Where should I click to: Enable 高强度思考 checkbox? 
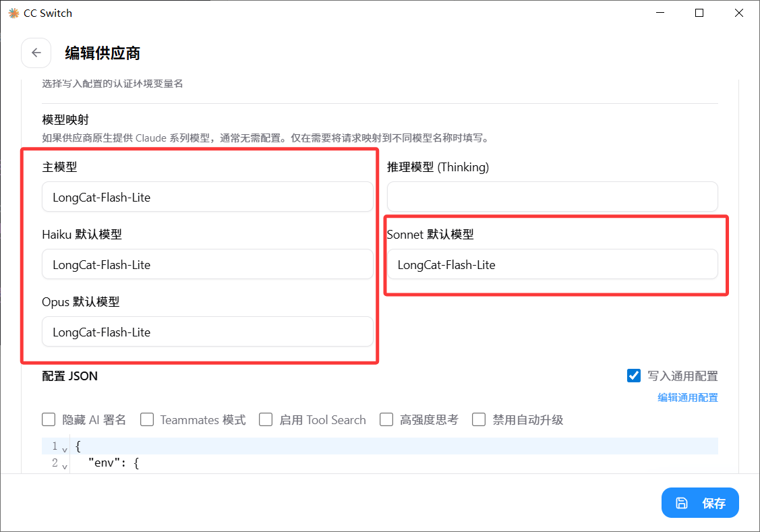click(x=386, y=419)
